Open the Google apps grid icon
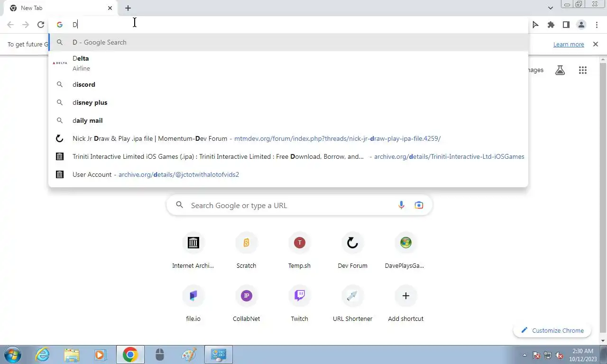 coord(583,70)
